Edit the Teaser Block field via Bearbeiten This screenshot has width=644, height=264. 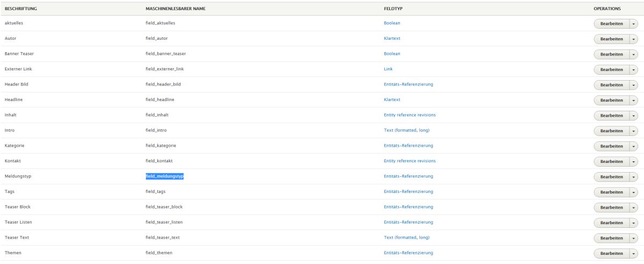click(611, 208)
